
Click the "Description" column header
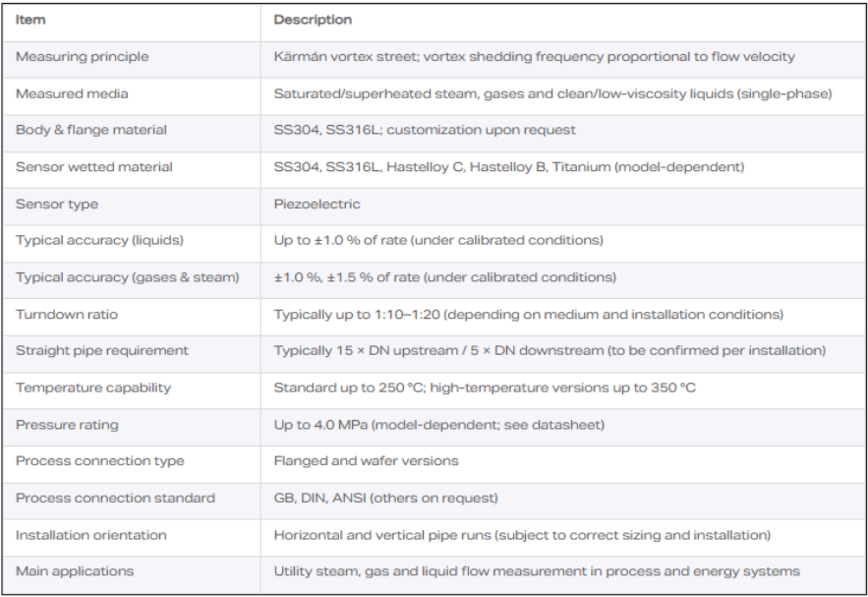coord(313,20)
